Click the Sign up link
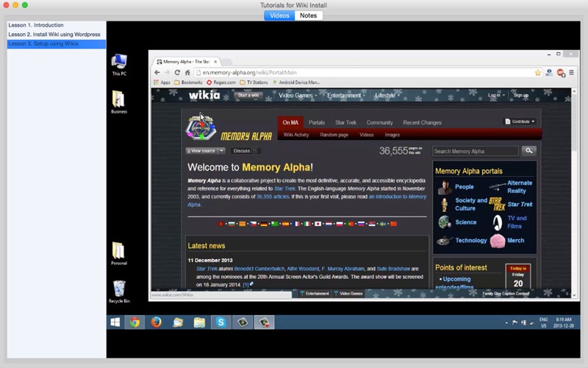Viewport: 588px width, 368px height. click(x=521, y=96)
